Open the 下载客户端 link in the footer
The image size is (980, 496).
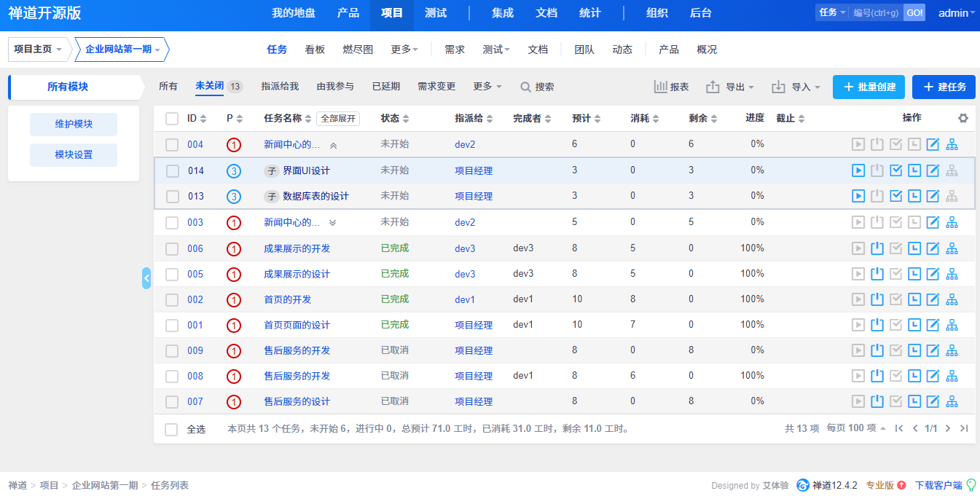pos(938,485)
